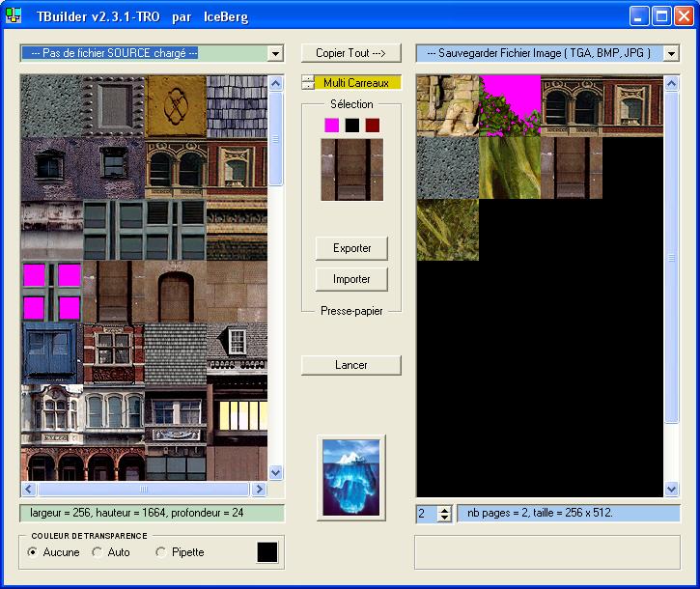The image size is (700, 589).
Task: Select the lit yellow windows tile in source
Action: (x=238, y=415)
